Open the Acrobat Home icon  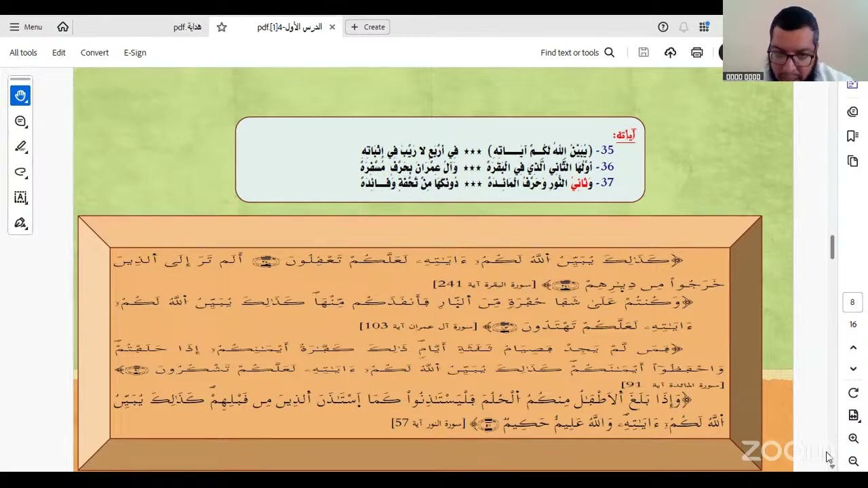click(63, 27)
